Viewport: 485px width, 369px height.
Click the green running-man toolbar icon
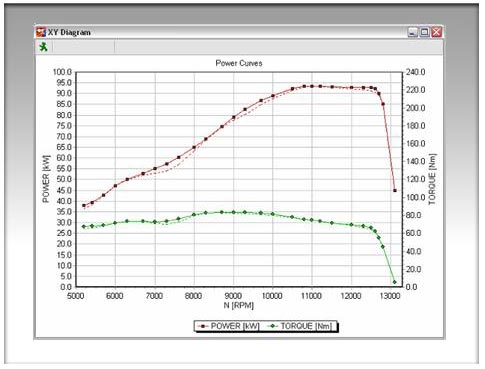(43, 47)
